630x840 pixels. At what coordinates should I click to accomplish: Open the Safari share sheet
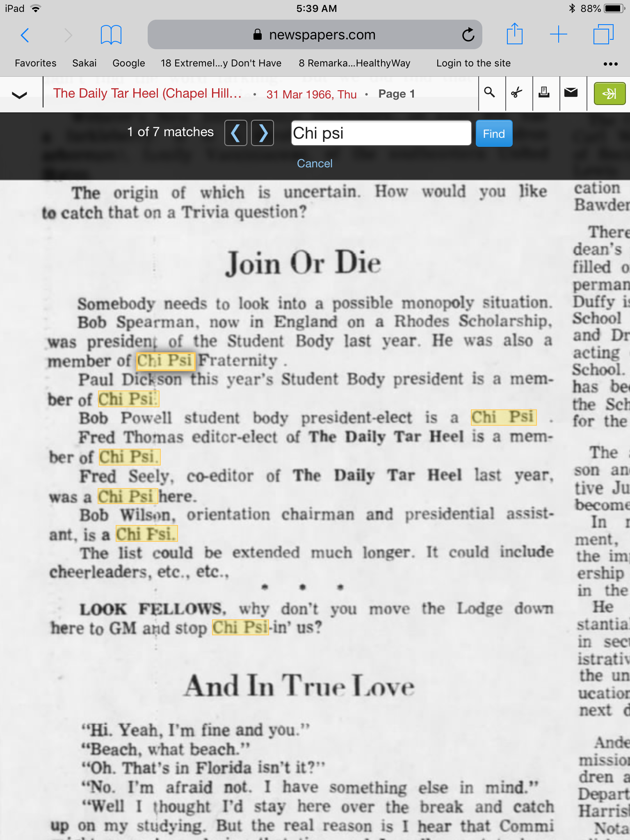click(x=514, y=34)
